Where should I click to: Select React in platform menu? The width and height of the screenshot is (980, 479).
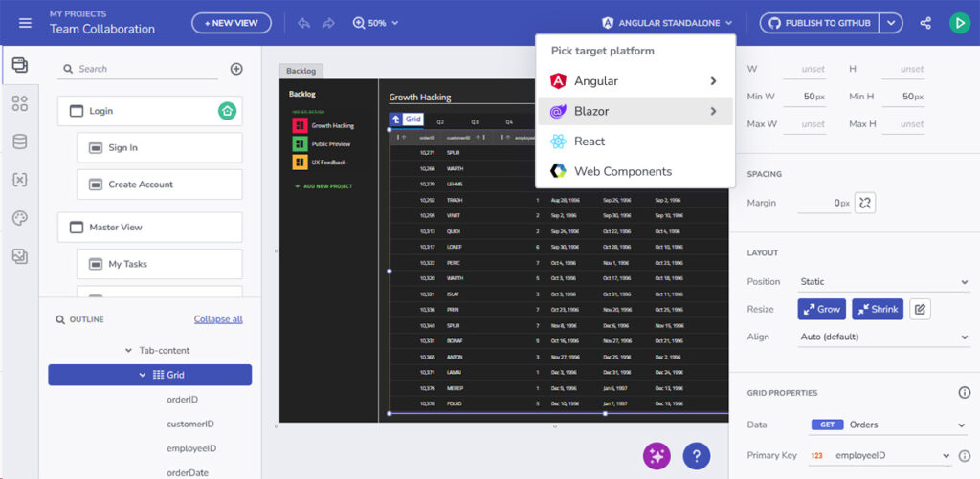(635, 142)
